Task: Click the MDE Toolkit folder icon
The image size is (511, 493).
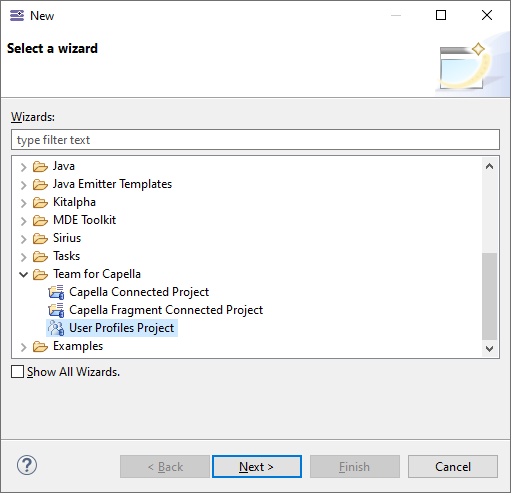Action: (40, 220)
